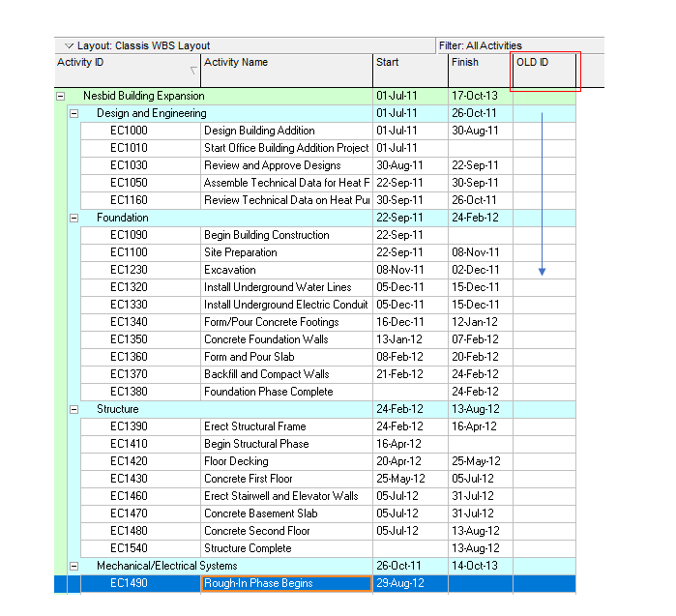Click the Form and Pour Slab cell
The image size is (676, 616).
286,357
